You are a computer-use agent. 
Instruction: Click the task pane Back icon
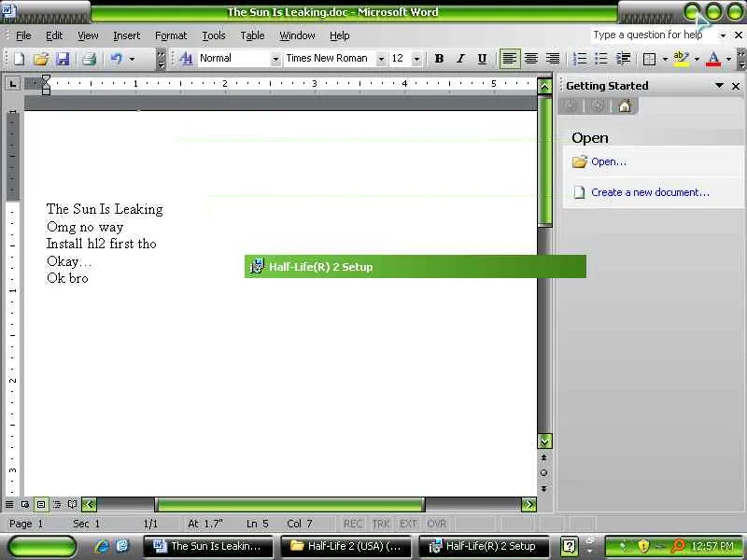pyautogui.click(x=571, y=105)
